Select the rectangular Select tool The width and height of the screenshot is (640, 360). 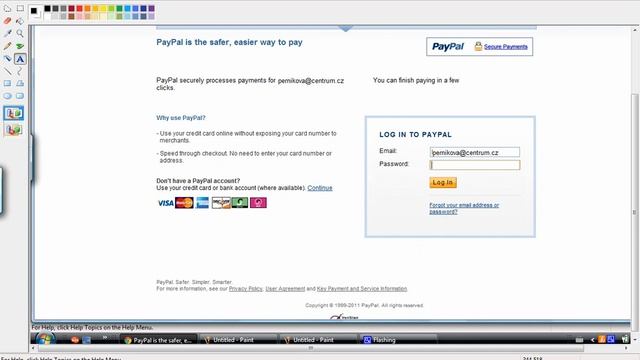pyautogui.click(x=20, y=8)
